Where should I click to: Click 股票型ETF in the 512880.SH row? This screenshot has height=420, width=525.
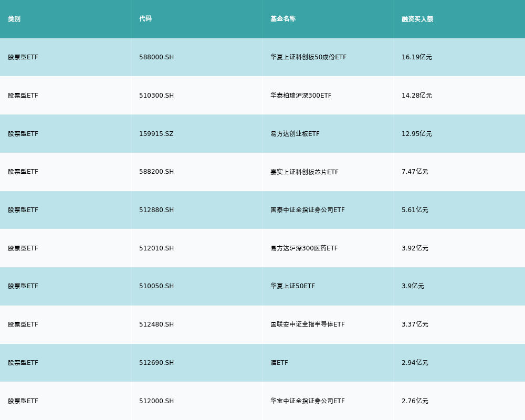[x=23, y=210]
